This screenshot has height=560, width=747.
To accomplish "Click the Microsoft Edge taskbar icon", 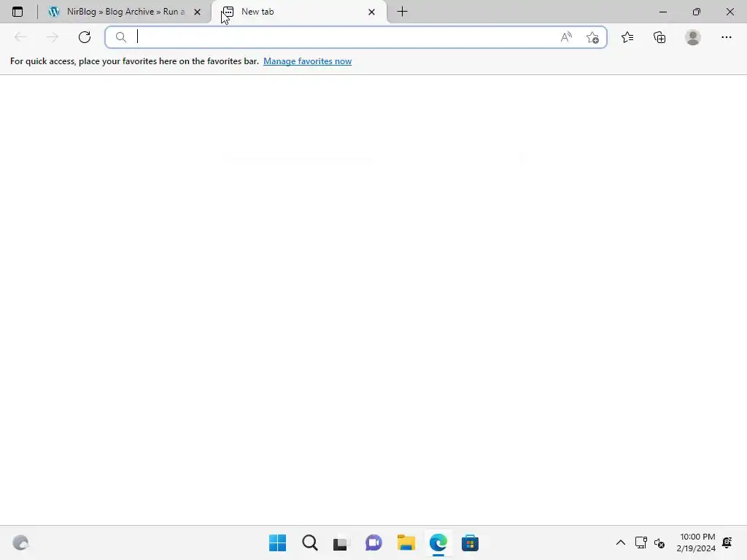I will click(x=438, y=542).
